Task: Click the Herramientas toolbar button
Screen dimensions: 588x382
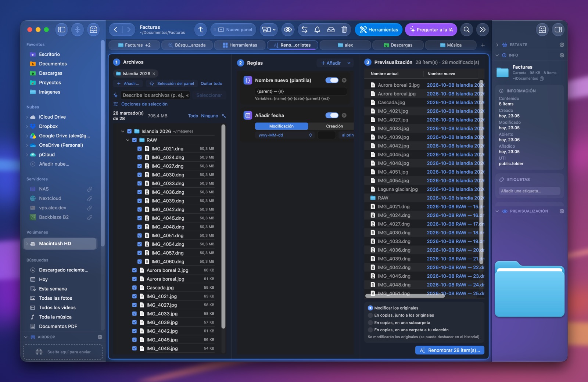Action: click(x=379, y=30)
